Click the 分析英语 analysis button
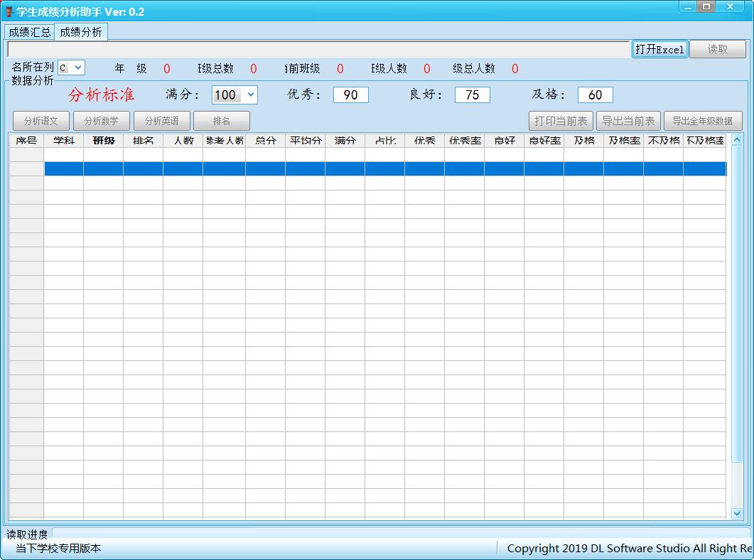 point(161,120)
